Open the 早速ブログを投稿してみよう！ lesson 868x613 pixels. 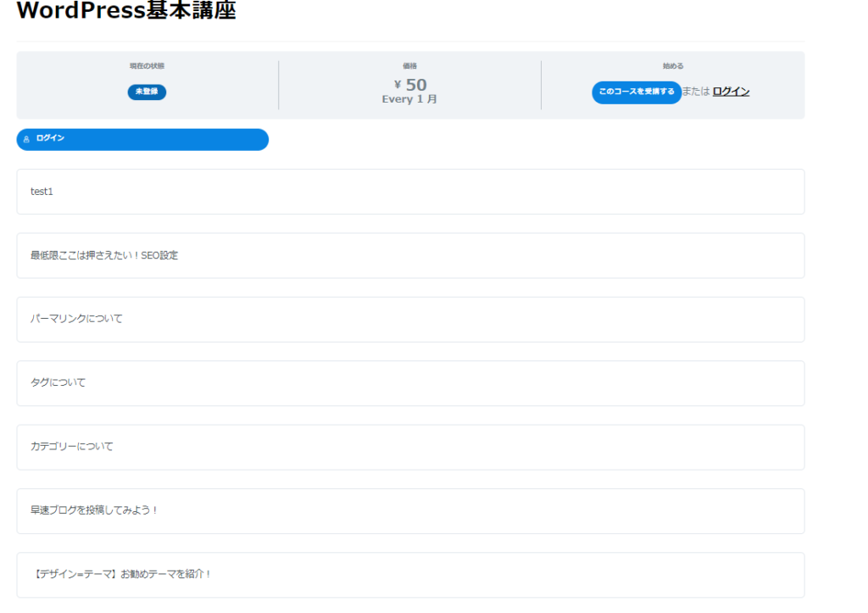(410, 511)
